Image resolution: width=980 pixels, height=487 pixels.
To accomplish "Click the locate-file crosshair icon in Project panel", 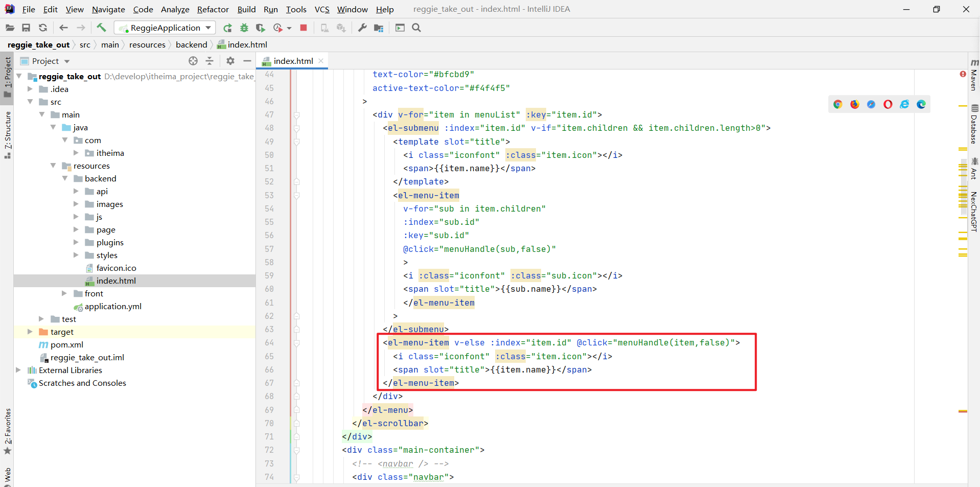I will point(193,61).
